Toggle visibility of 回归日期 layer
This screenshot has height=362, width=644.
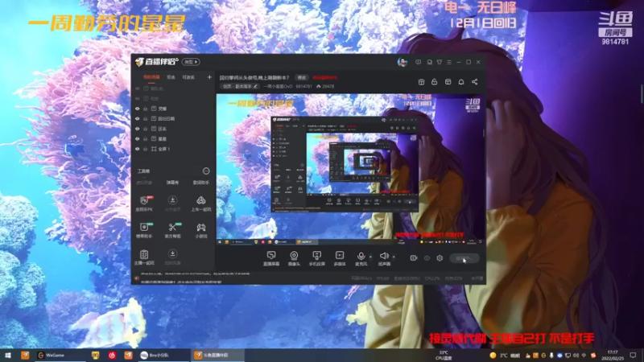coord(138,118)
